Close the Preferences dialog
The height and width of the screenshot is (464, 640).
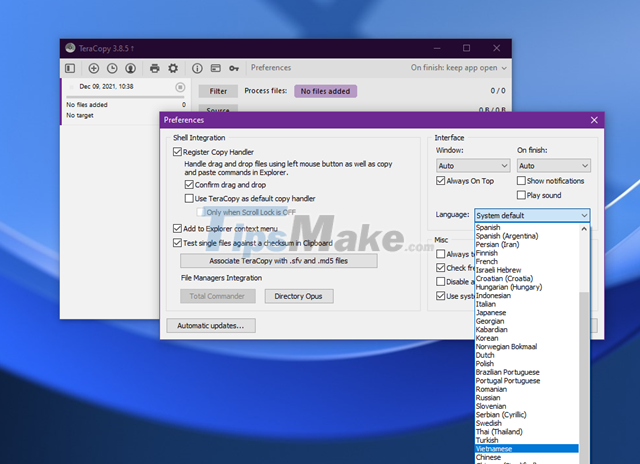594,120
